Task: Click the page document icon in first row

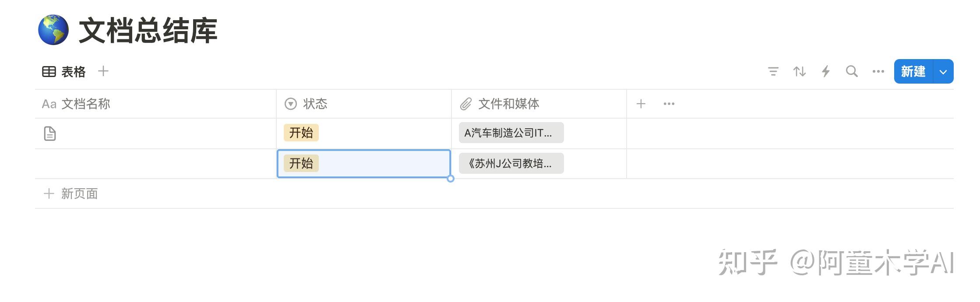Action: pos(49,133)
